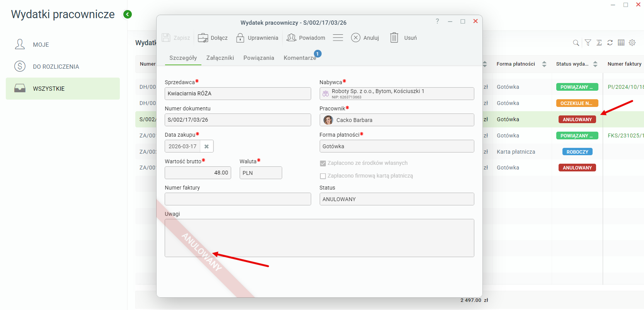Click the Zapisz save button
The width and height of the screenshot is (644, 310).
pos(176,38)
